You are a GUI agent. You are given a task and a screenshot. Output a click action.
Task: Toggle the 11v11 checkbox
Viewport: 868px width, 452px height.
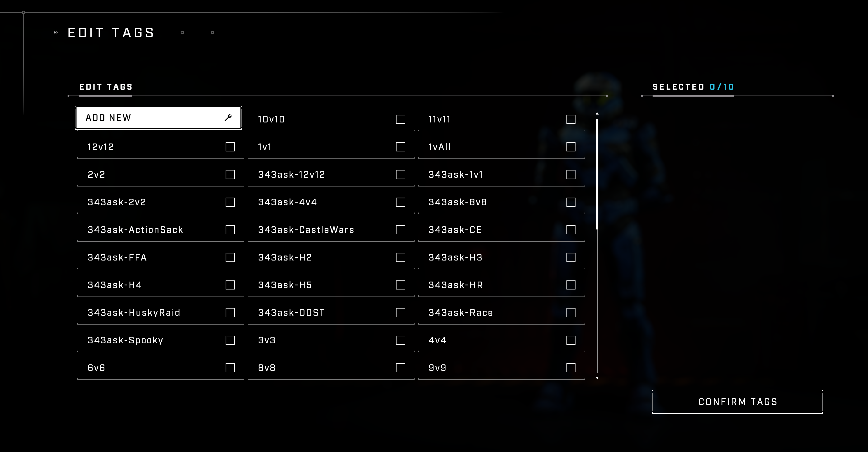click(571, 119)
